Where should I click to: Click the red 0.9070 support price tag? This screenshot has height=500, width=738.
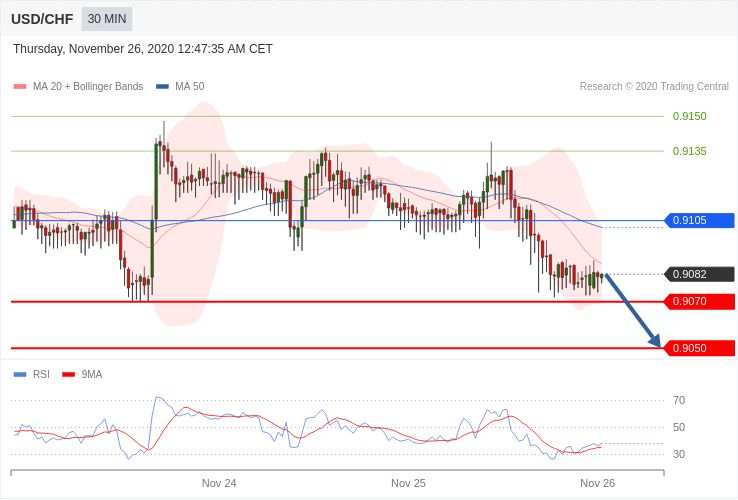pos(699,301)
